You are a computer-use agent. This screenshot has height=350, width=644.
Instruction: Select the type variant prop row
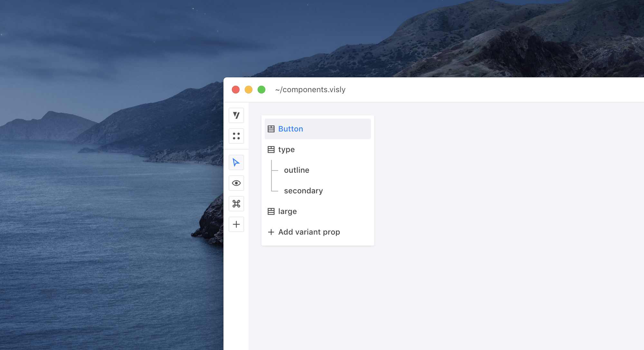point(318,150)
